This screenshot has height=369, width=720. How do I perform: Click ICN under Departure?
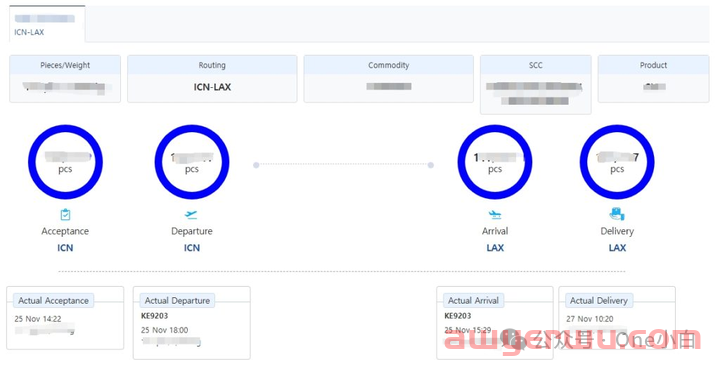192,248
